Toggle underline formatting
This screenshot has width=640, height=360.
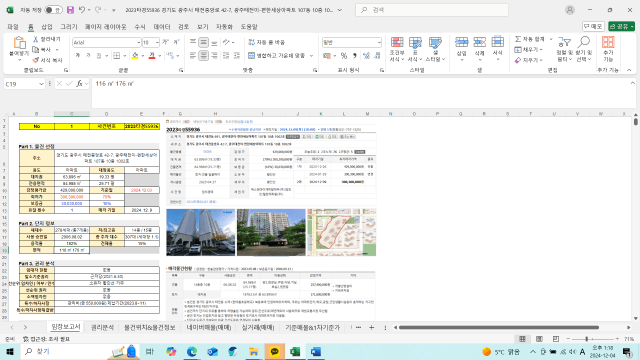[98, 56]
